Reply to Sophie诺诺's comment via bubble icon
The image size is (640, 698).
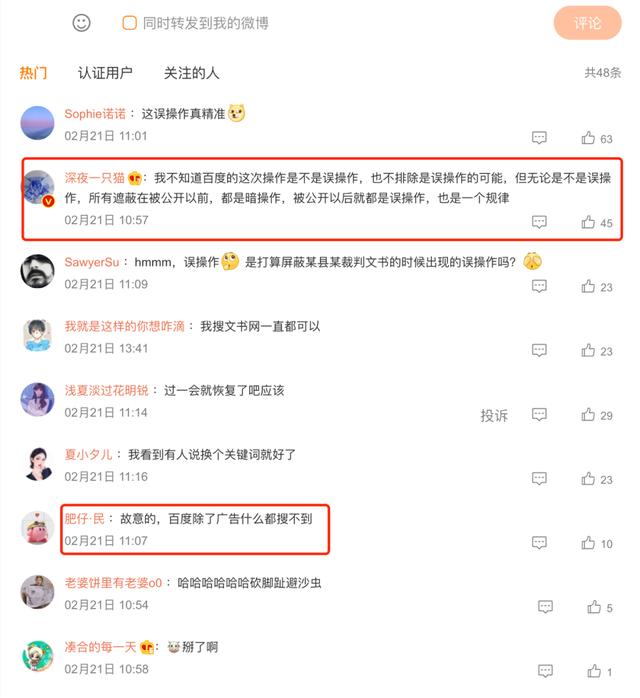pyautogui.click(x=539, y=138)
